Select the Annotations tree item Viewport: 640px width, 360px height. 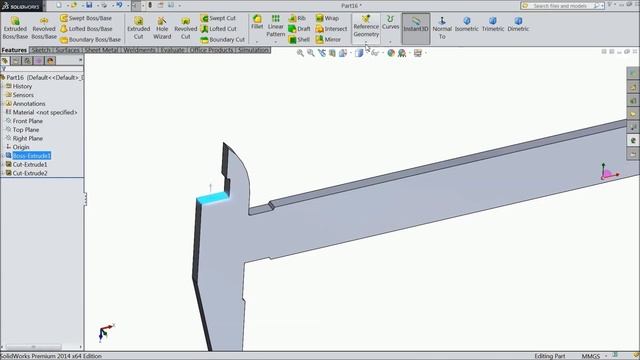25,104
